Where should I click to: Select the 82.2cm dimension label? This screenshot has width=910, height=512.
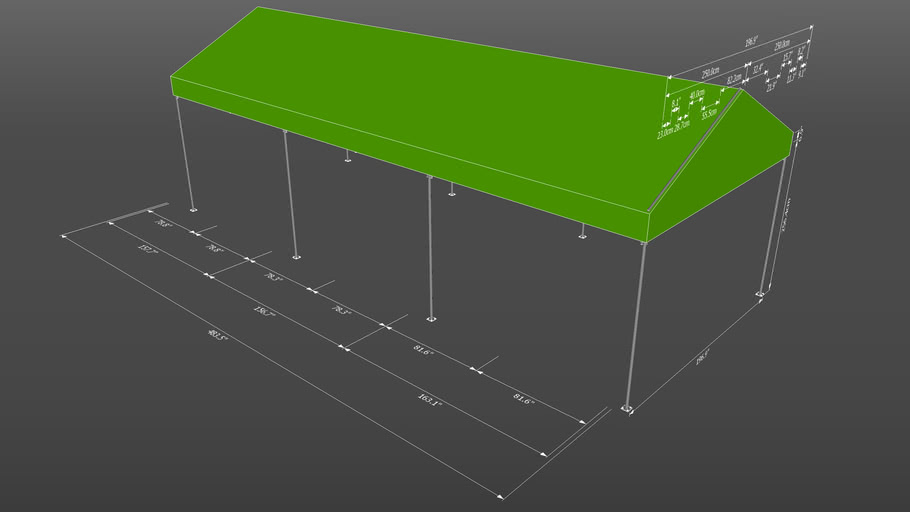[734, 78]
